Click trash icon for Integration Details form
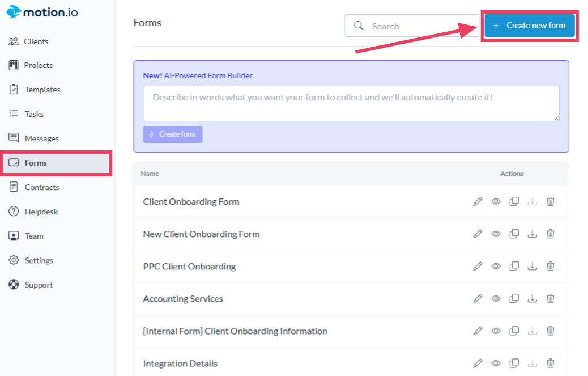 coord(550,363)
